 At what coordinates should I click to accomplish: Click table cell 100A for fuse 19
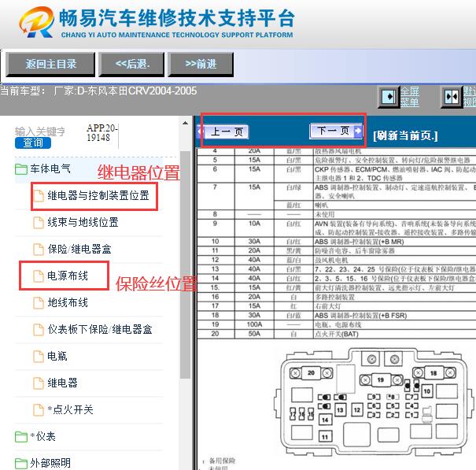pos(254,324)
